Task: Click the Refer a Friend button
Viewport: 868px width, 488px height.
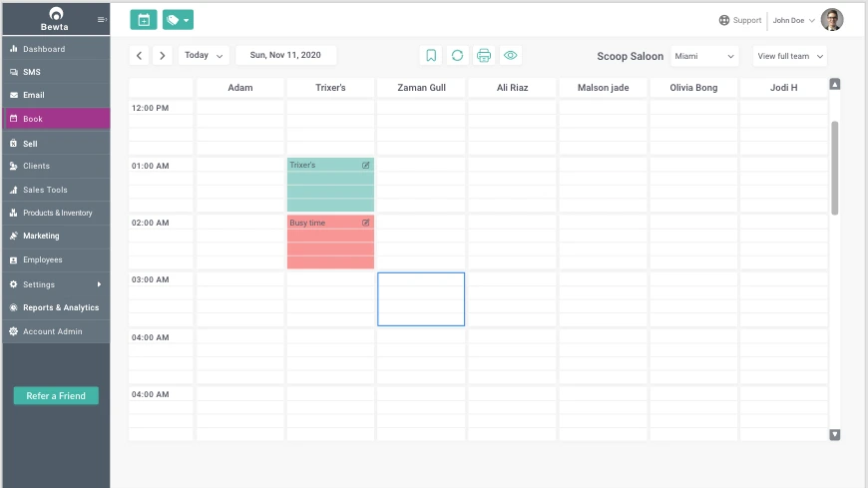Action: point(56,396)
